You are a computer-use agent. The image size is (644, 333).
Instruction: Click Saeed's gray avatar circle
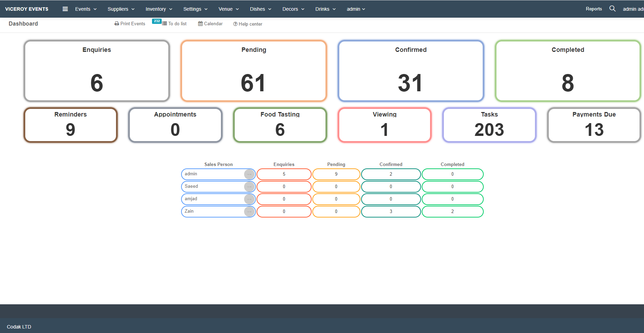[x=249, y=187]
